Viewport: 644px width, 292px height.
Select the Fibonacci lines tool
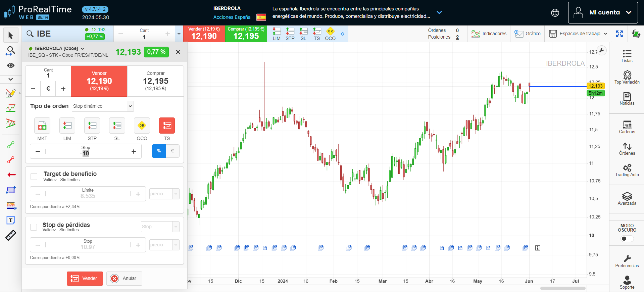coord(11,205)
